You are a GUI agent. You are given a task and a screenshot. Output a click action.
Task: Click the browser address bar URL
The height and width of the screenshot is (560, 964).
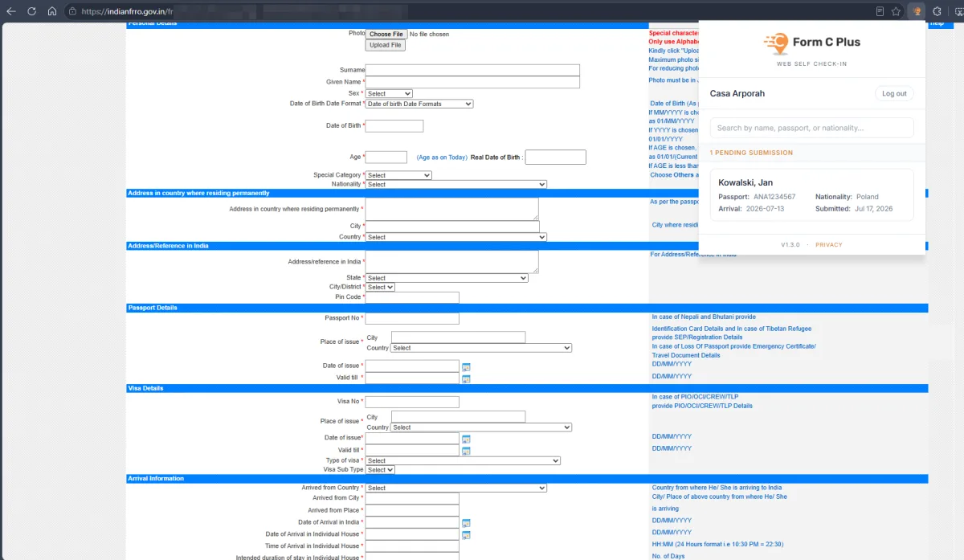[x=129, y=11]
